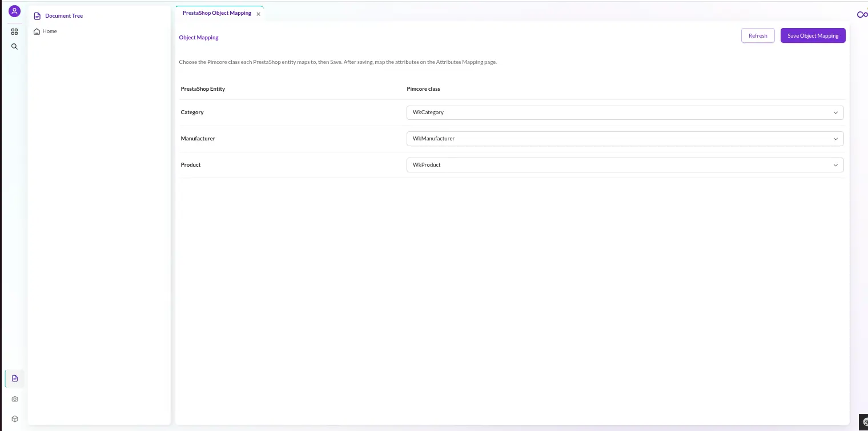This screenshot has width=868, height=431.
Task: Switch to the PrestaShop Object Mapping tab
Action: pyautogui.click(x=217, y=13)
